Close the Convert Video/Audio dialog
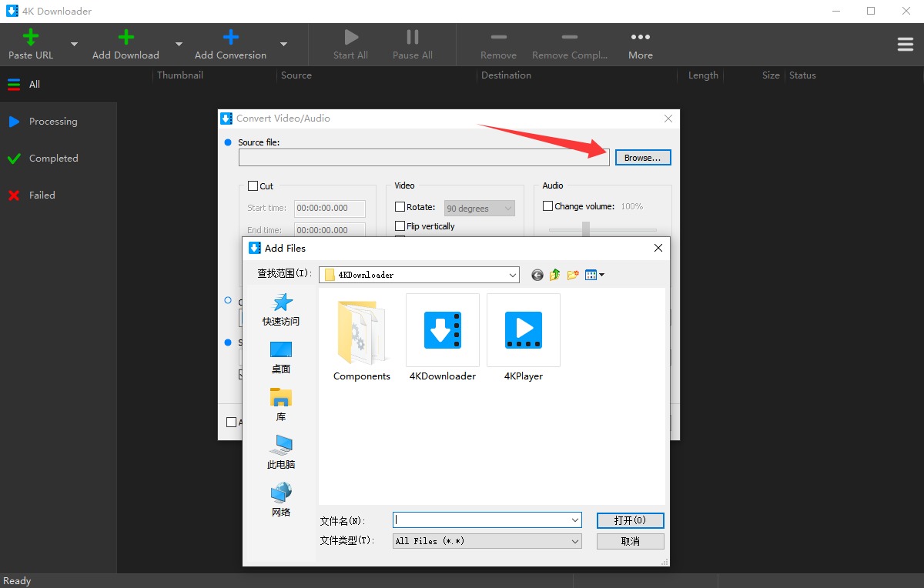The height and width of the screenshot is (588, 924). (x=668, y=119)
